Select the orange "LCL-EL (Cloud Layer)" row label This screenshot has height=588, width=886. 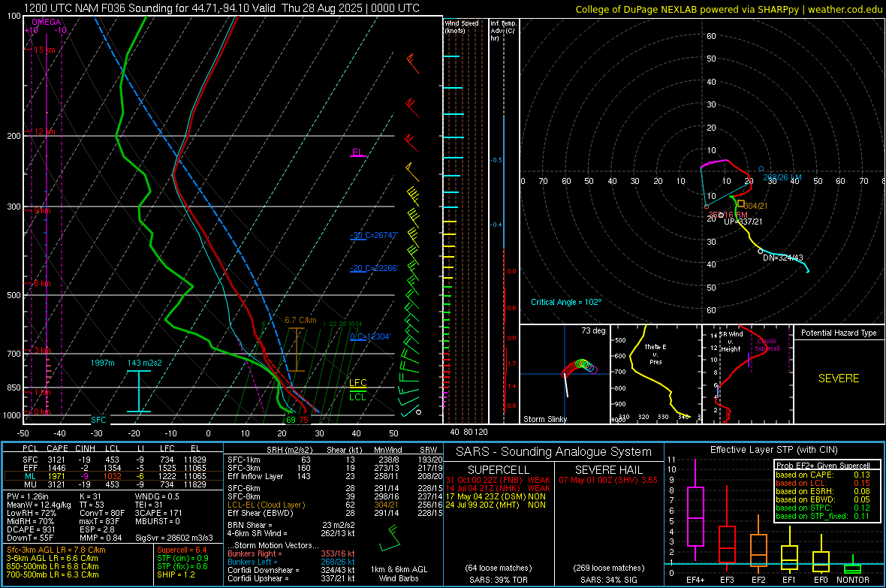(266, 505)
